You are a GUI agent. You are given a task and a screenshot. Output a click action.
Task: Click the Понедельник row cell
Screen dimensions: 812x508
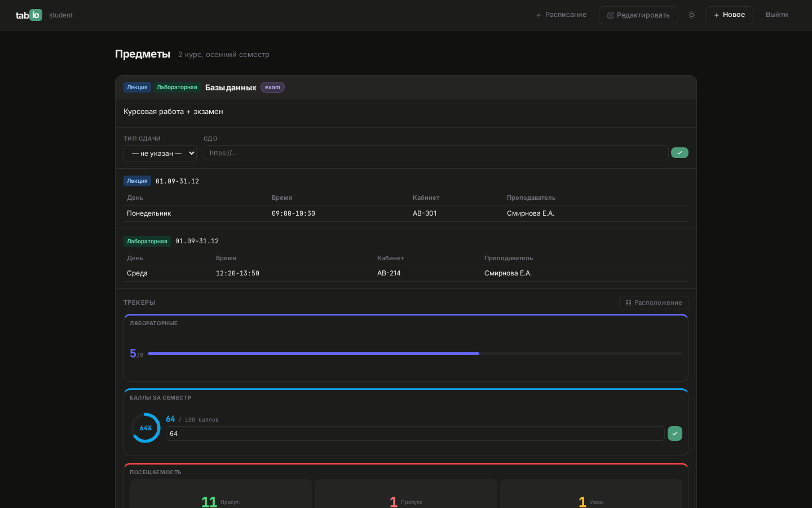click(x=149, y=213)
